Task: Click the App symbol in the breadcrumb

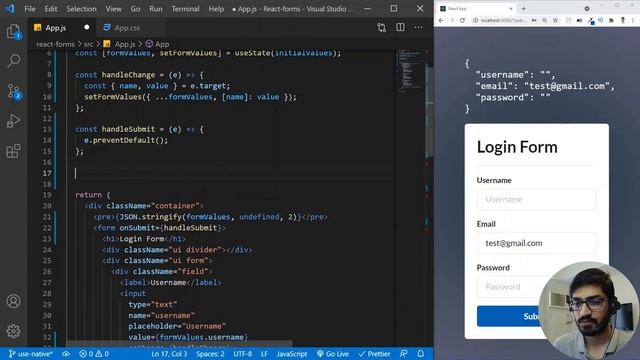Action: (162, 44)
